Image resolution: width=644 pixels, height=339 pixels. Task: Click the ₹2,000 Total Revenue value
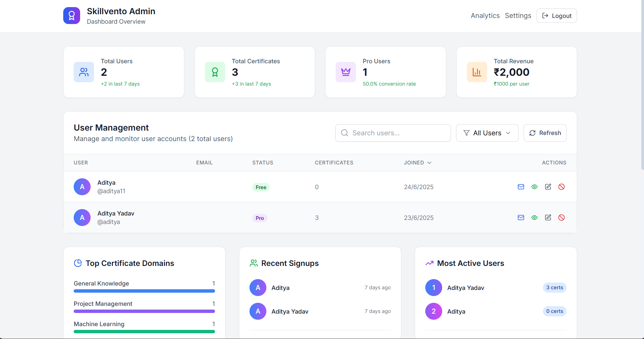511,72
